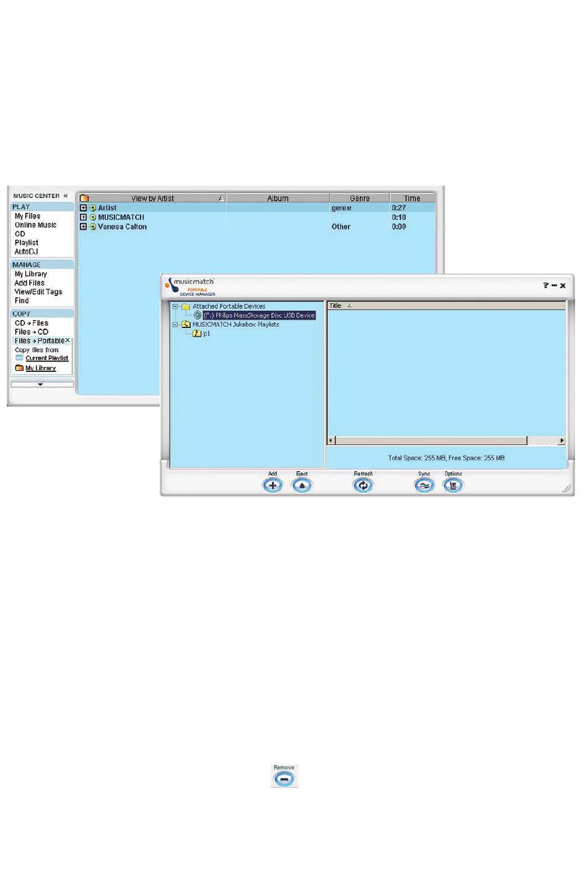Image resolution: width=588 pixels, height=869 pixels.
Task: Select CD to Files under COPY
Action: [32, 323]
